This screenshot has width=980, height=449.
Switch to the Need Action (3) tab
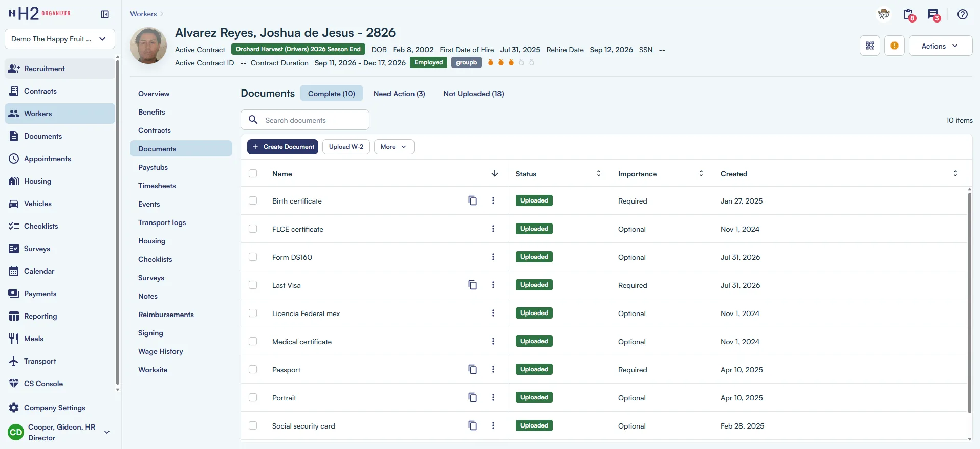[399, 94]
